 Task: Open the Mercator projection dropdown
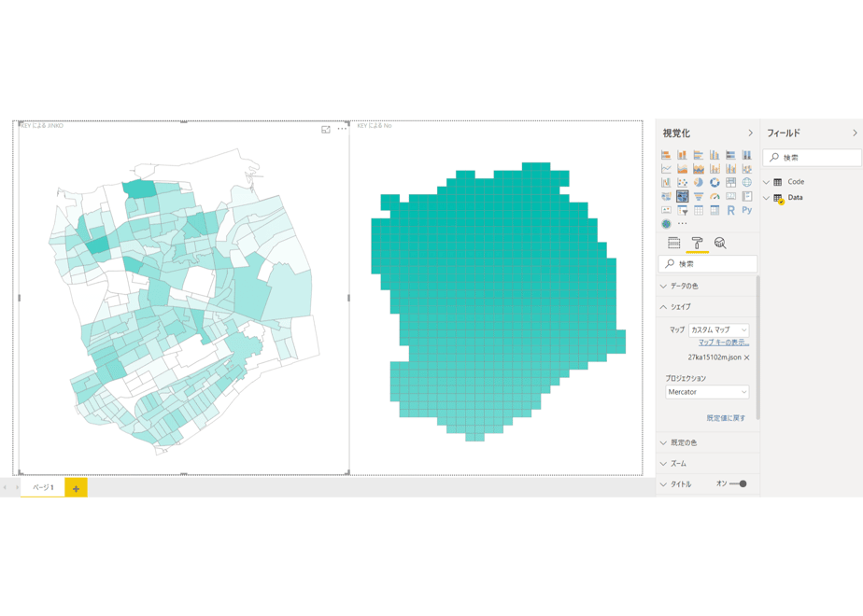pyautogui.click(x=707, y=392)
